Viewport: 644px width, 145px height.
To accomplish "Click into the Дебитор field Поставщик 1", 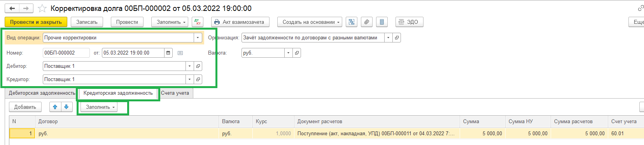I will point(114,66).
